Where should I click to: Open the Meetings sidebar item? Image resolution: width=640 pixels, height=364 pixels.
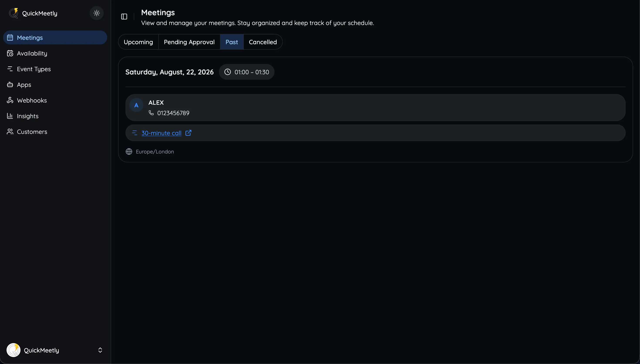tap(55, 37)
